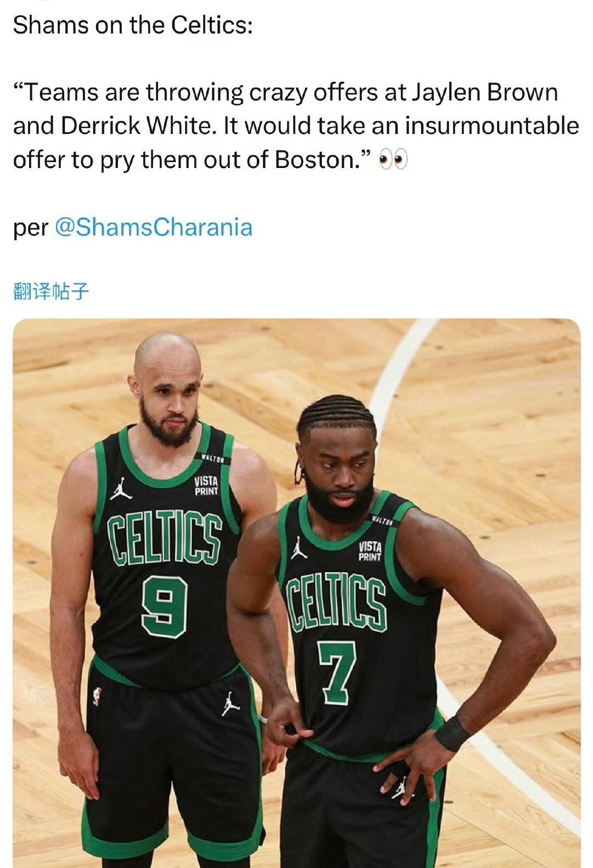
Task: Tap the 翻译帖子 translate post link
Action: [51, 291]
